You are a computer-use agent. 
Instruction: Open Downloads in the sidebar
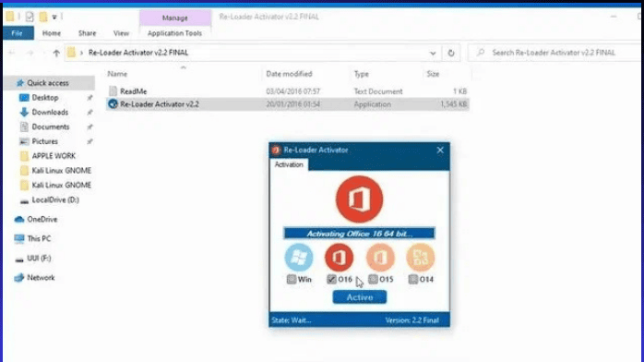50,112
